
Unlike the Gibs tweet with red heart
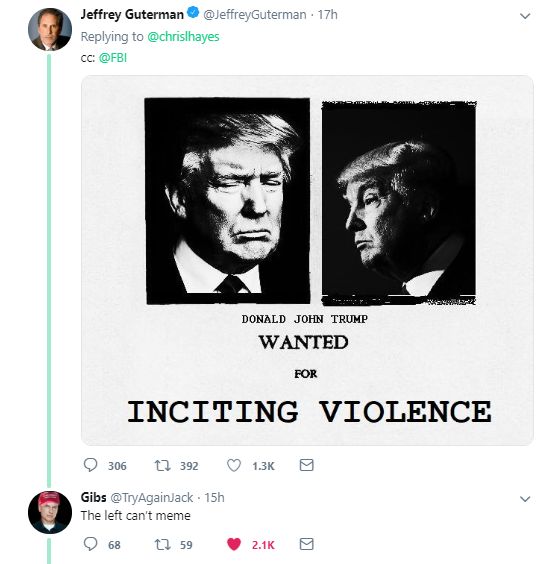pyautogui.click(x=234, y=545)
